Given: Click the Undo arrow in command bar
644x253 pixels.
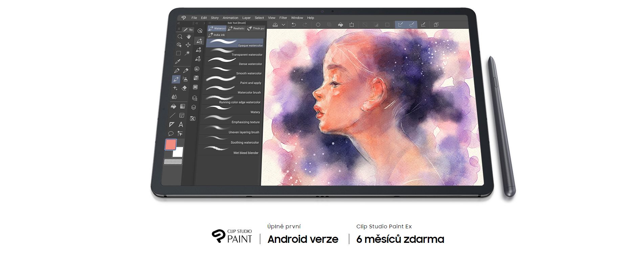Looking at the screenshot, I should [x=293, y=25].
